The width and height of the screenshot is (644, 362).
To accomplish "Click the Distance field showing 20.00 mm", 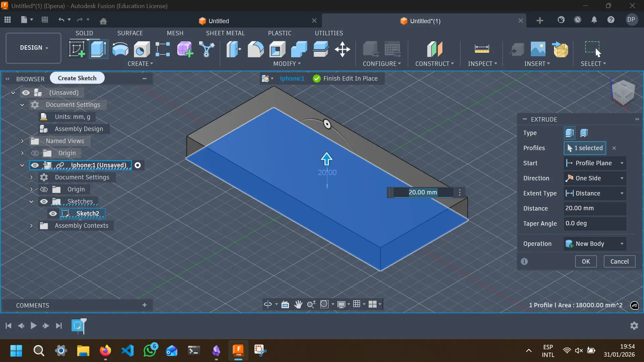I will tap(595, 209).
